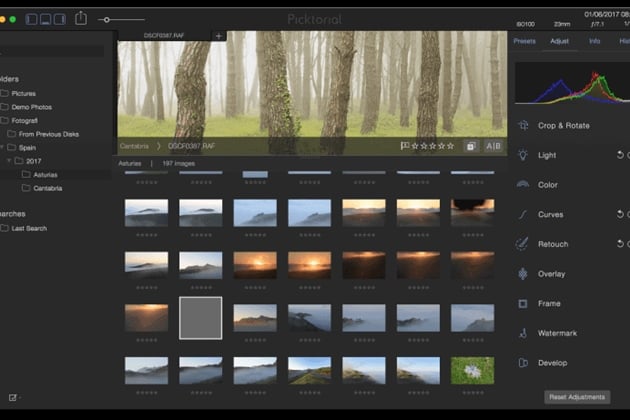
Task: Add a new tab with plus button
Action: 219,36
